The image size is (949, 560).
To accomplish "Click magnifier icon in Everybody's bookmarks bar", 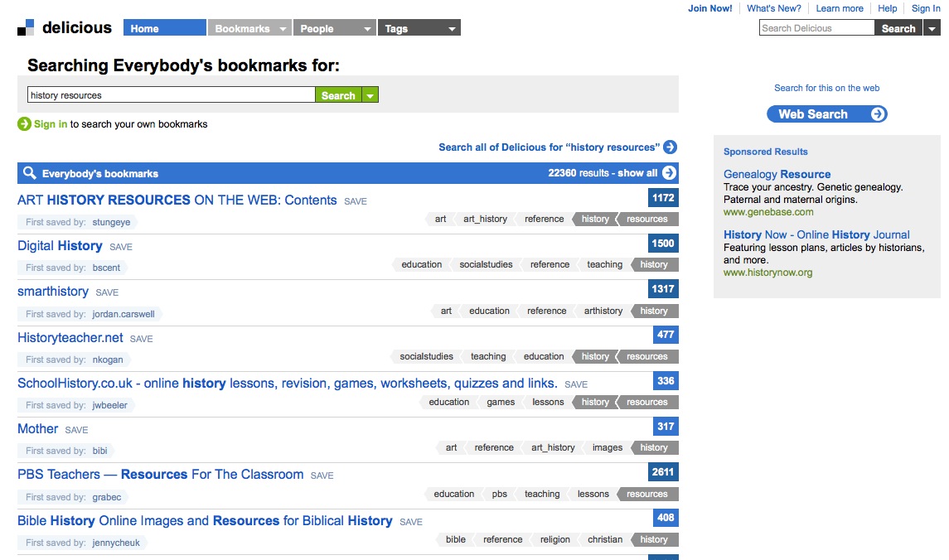I will tap(30, 173).
